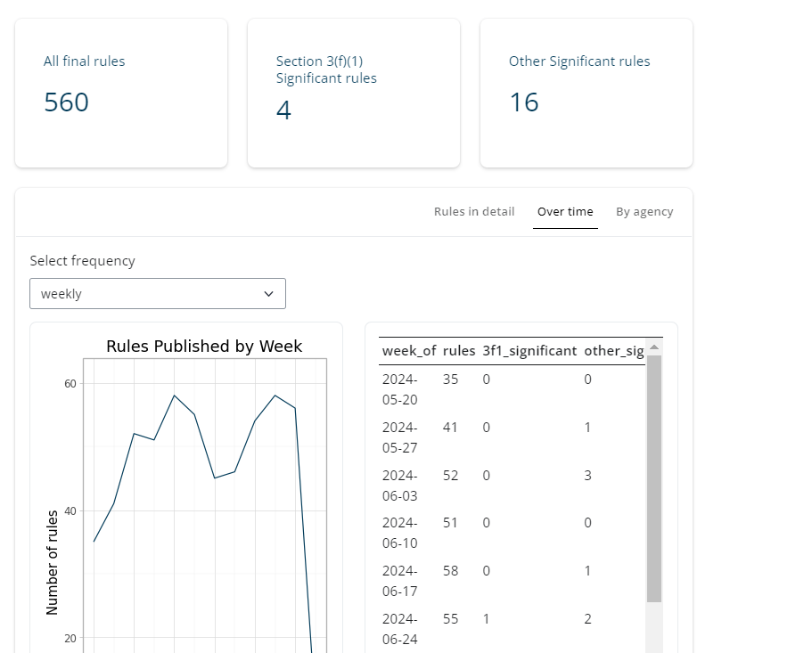Click the Rules Published by Week chart title
812x653 pixels.
click(x=204, y=347)
